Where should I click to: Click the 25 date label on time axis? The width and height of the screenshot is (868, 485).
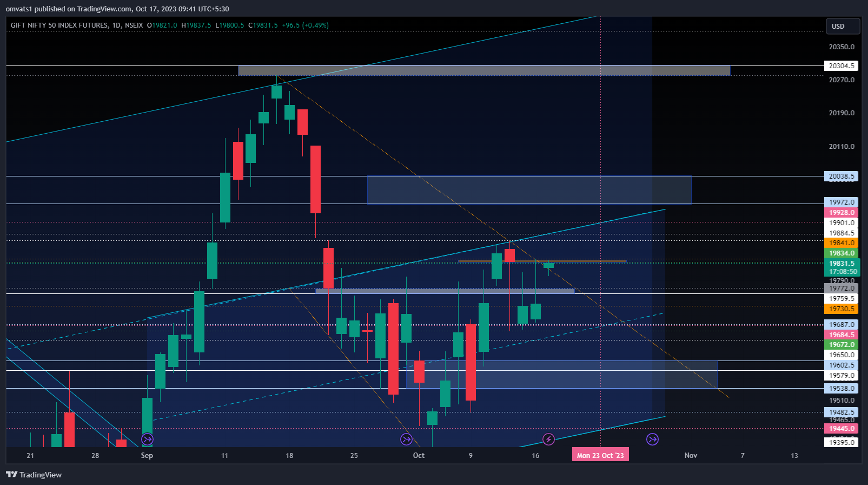[x=354, y=455]
